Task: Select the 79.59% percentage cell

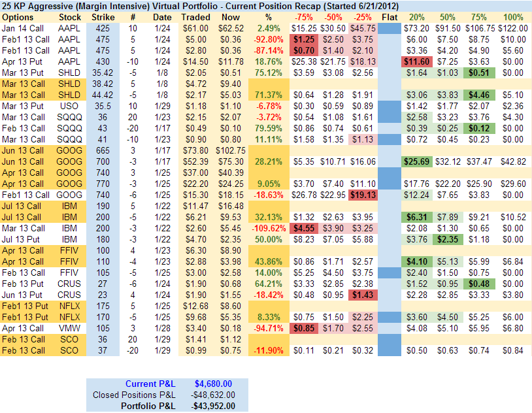Action: pos(267,127)
